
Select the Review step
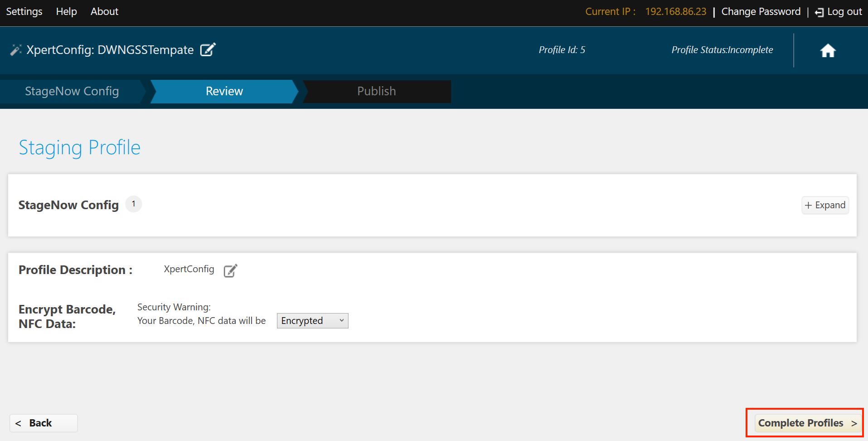[224, 91]
